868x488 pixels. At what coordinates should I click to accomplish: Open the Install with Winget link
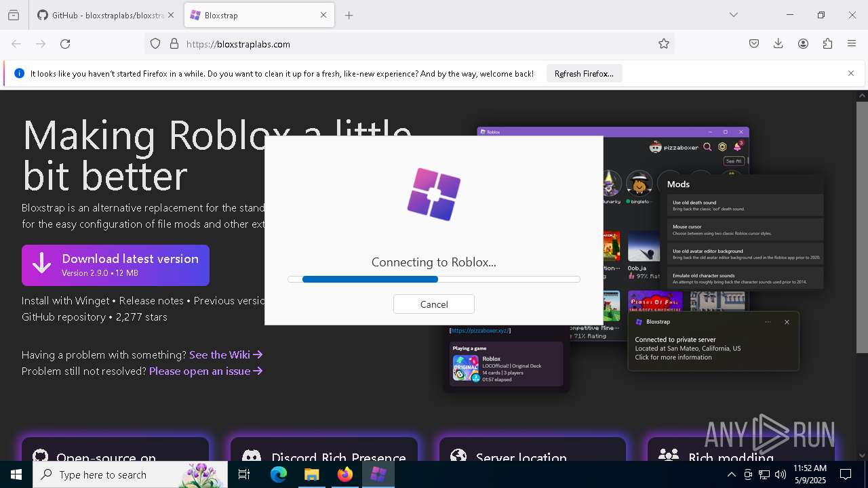(x=65, y=300)
